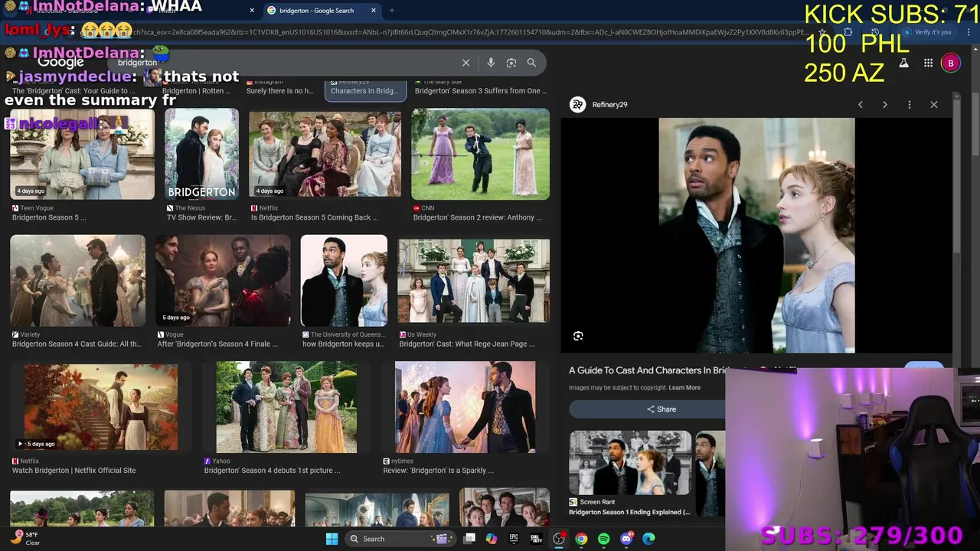980x551 pixels.
Task: Open the Learn More copyright link
Action: (x=684, y=388)
